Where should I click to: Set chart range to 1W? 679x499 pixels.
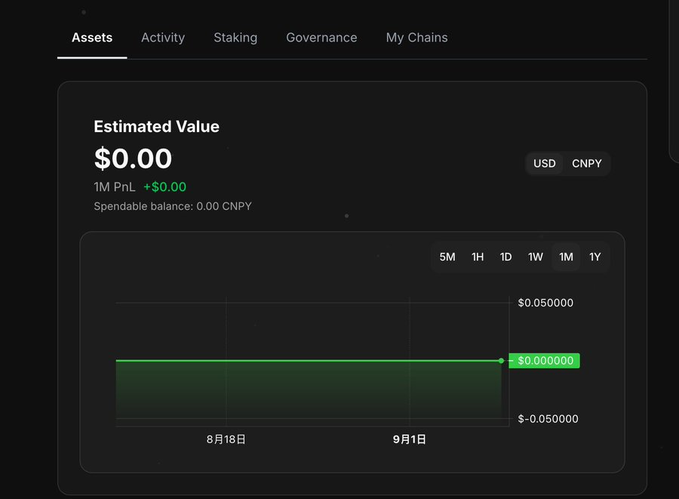[535, 257]
